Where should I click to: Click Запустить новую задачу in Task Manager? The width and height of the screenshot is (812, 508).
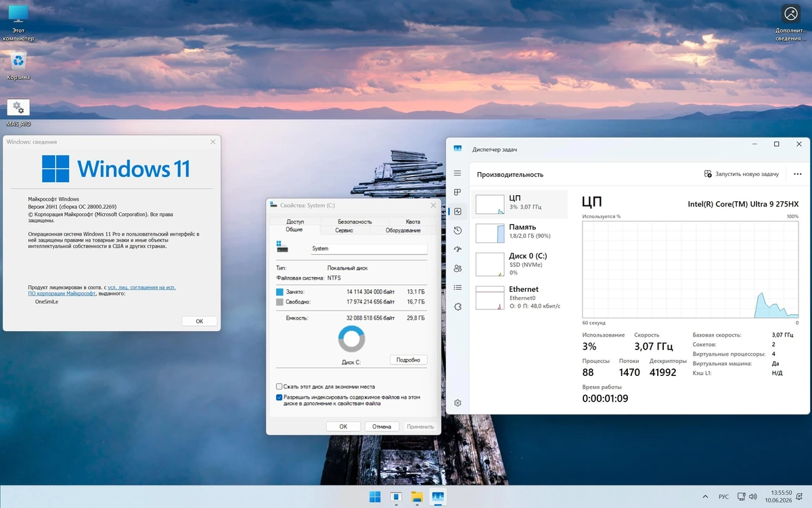(x=742, y=174)
